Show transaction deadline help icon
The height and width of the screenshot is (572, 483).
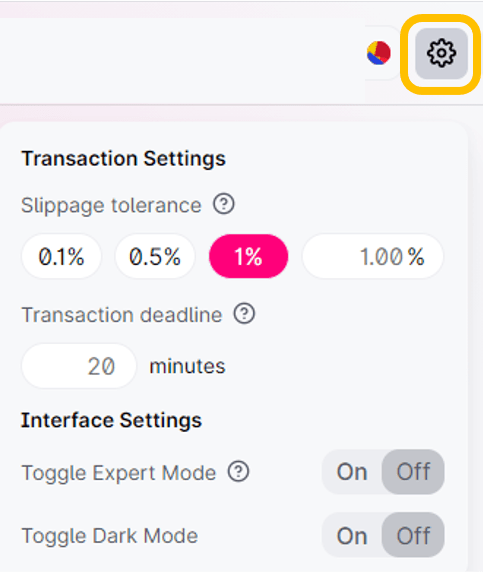tap(244, 313)
